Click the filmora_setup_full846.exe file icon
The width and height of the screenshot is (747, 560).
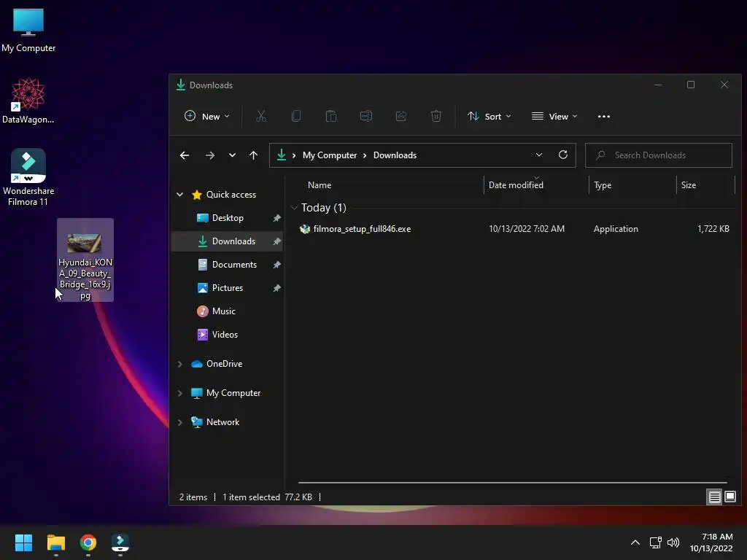pyautogui.click(x=305, y=229)
